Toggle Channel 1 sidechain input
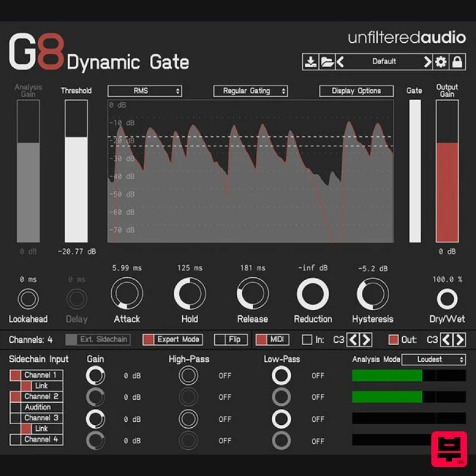 tap(36, 375)
